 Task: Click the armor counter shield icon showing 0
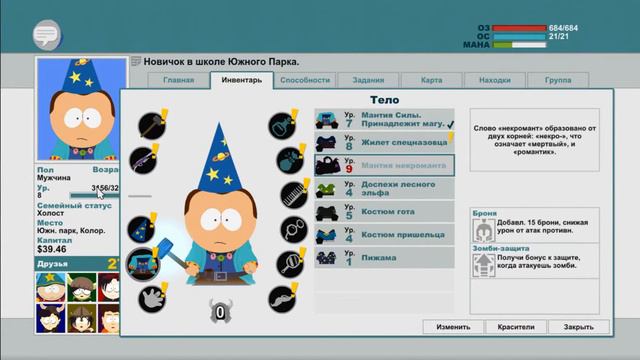click(x=220, y=312)
